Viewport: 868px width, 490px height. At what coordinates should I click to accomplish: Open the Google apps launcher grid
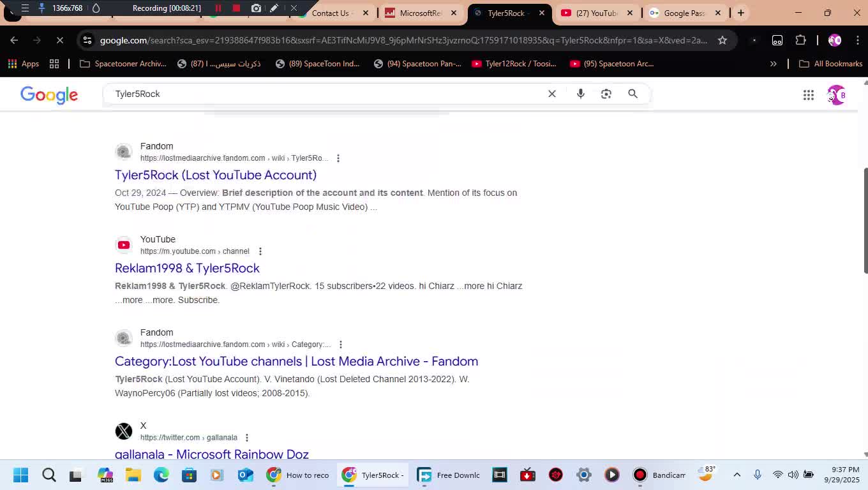(808, 94)
